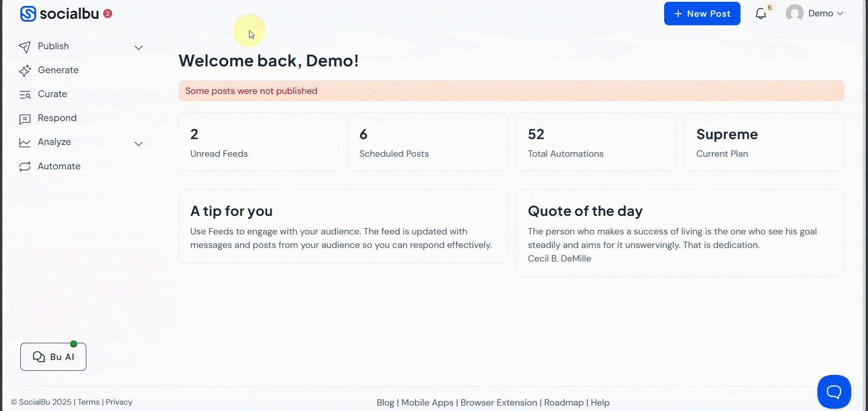Open the Total Automations card

(596, 142)
